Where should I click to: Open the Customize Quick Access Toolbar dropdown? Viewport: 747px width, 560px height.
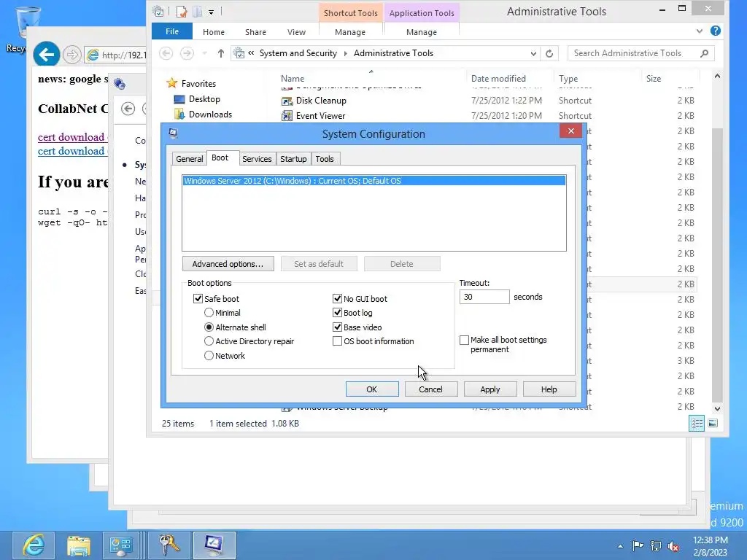click(211, 12)
